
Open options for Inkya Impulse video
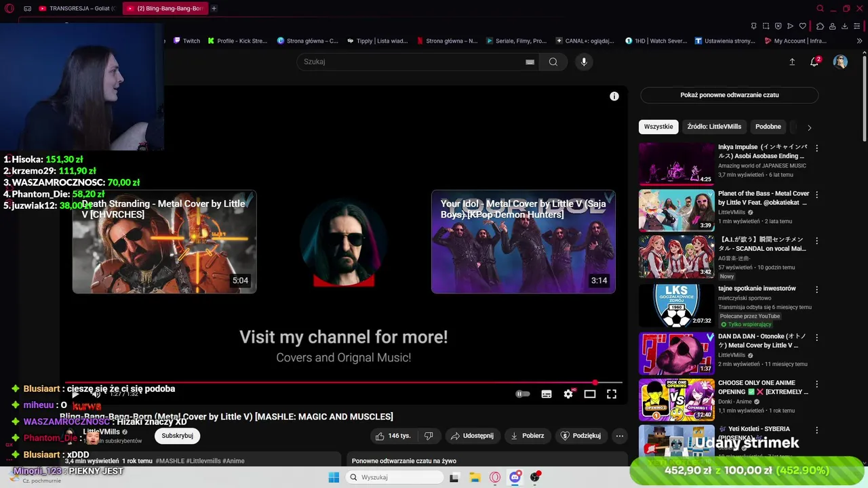[x=816, y=148]
